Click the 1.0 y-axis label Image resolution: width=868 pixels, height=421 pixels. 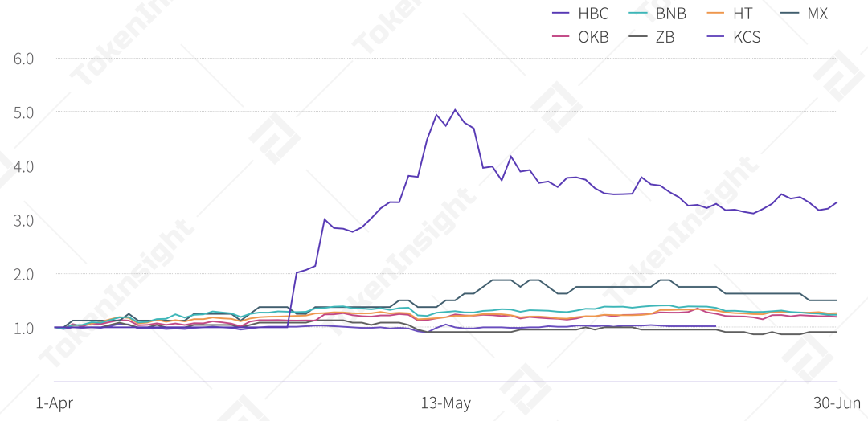pos(23,328)
